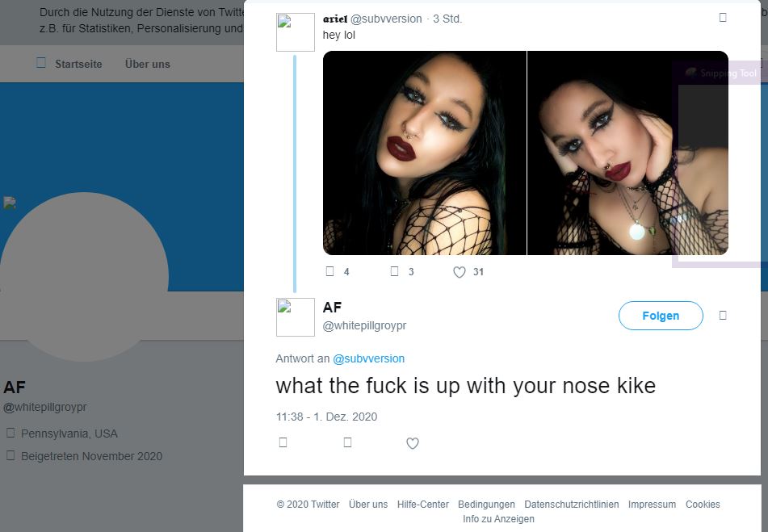Open the Datenschutzrichtlinien footer link
Image resolution: width=768 pixels, height=532 pixels.
(572, 504)
